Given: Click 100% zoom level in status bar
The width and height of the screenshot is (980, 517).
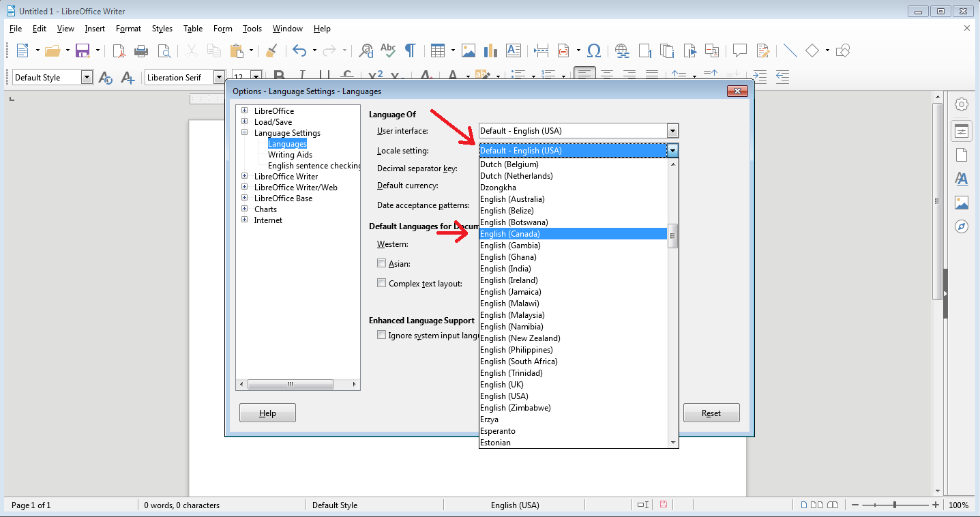Looking at the screenshot, I should click(x=959, y=505).
